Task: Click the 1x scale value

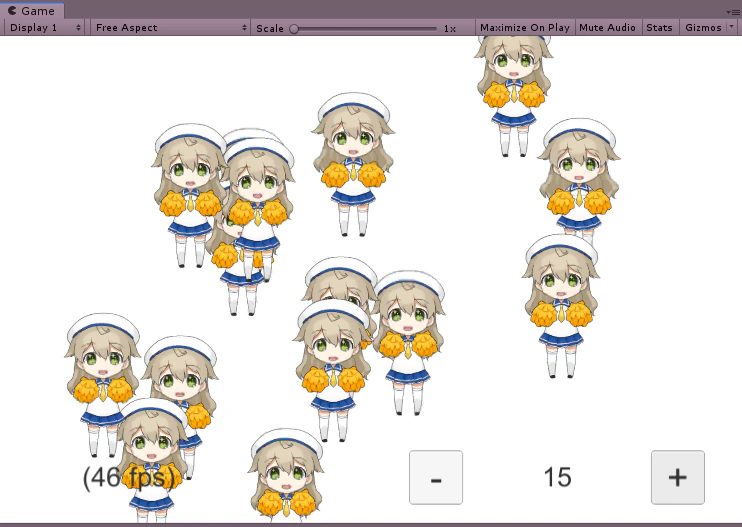Action: (x=450, y=28)
